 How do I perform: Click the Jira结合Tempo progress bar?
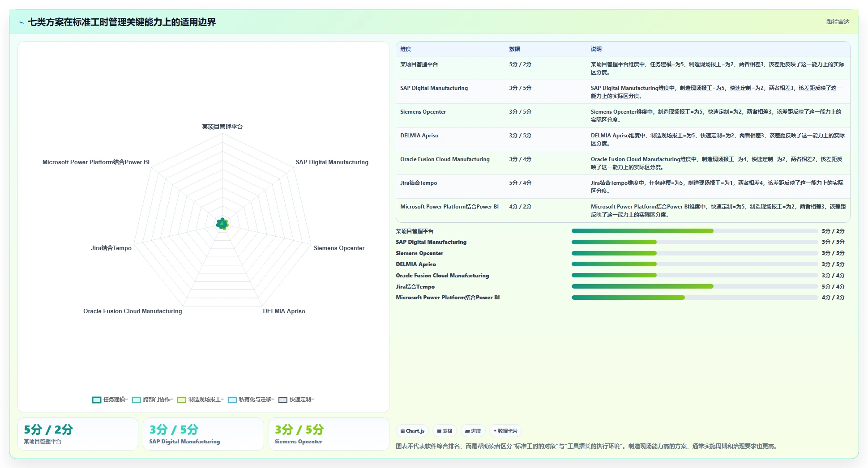[695, 286]
